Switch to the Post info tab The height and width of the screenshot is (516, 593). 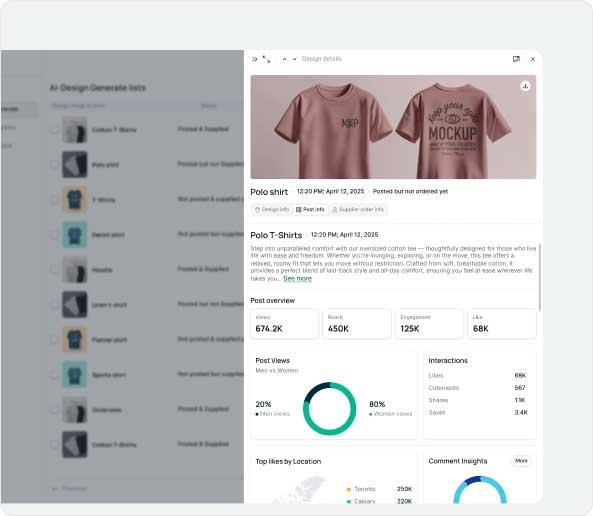pos(310,210)
